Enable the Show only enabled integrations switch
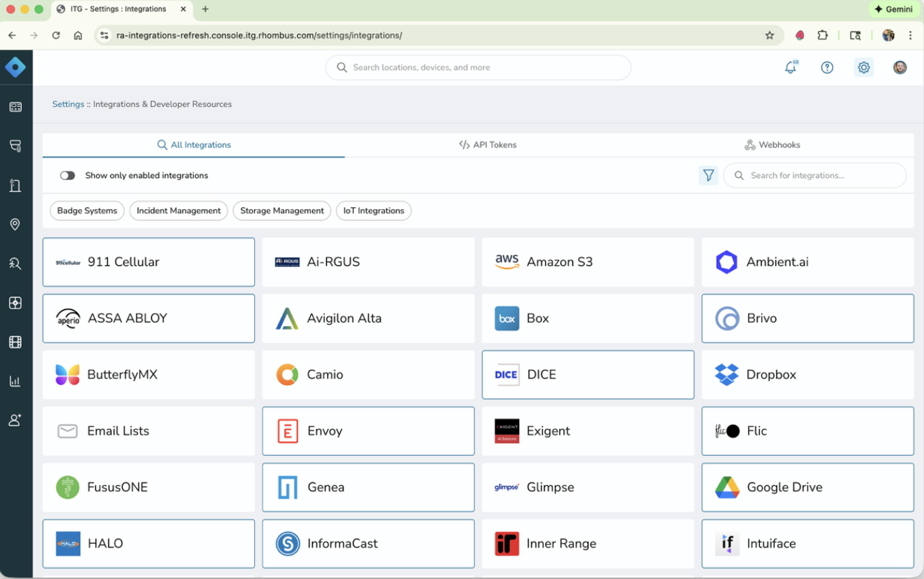 point(68,175)
